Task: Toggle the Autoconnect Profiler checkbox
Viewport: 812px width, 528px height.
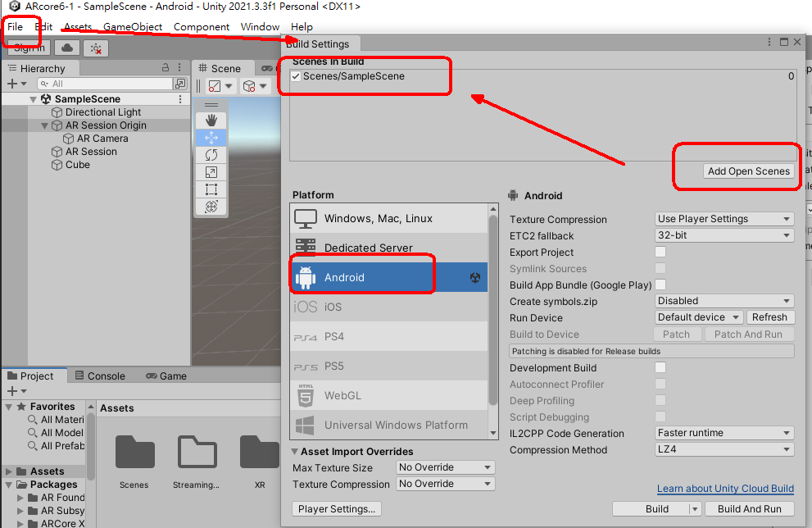Action: [x=660, y=384]
